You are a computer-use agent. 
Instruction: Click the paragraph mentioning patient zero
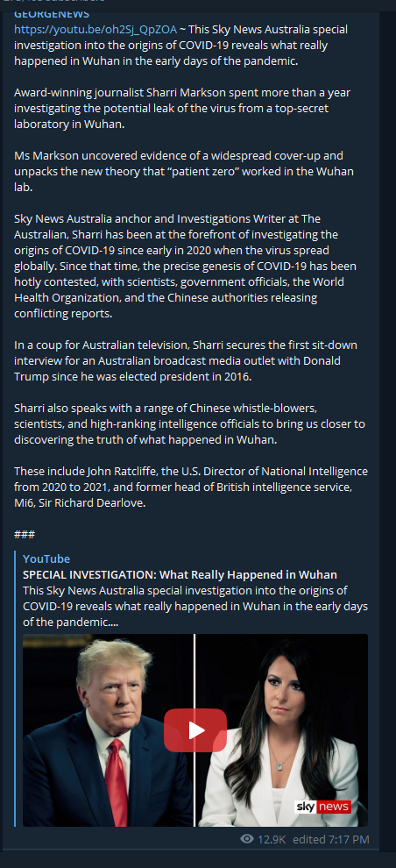coord(184,171)
